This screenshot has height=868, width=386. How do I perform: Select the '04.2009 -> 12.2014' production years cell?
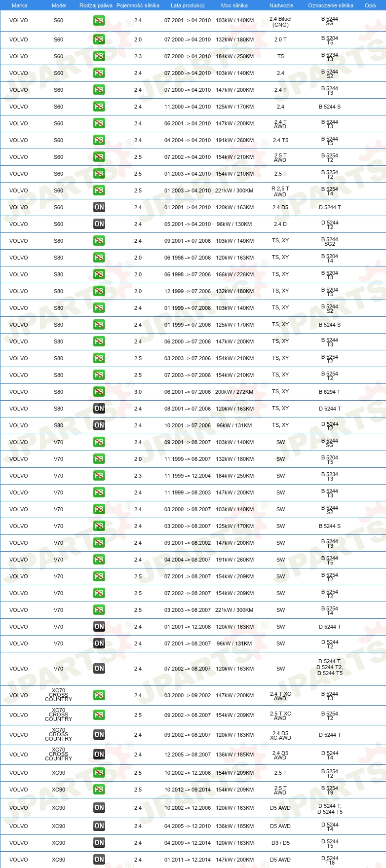click(x=188, y=843)
